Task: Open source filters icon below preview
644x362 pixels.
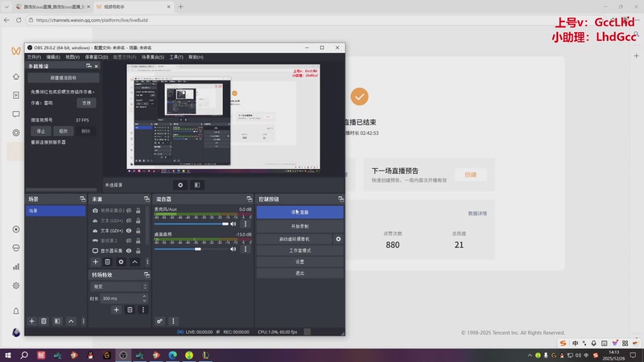Action: 197,185
